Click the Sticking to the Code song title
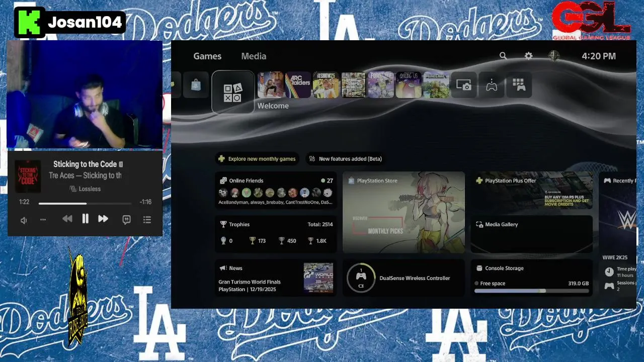Screen dimensions: 644x362 (85, 164)
